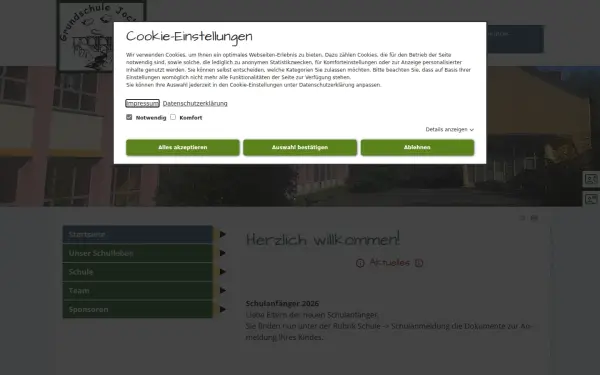Expand the Schule submenu arrow

pyautogui.click(x=222, y=272)
